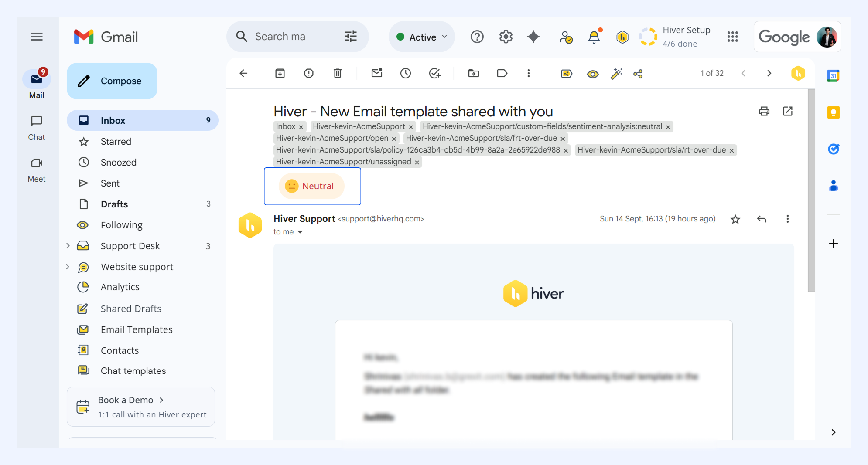Viewport: 868px width, 465px height.
Task: Expand the Website support section
Action: (68, 267)
